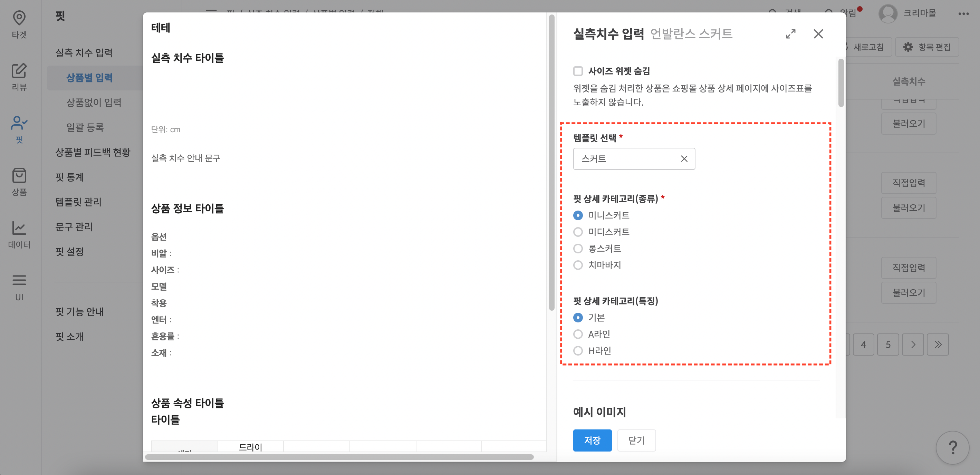Select the 타겟 icon in the sidebar

click(x=19, y=18)
